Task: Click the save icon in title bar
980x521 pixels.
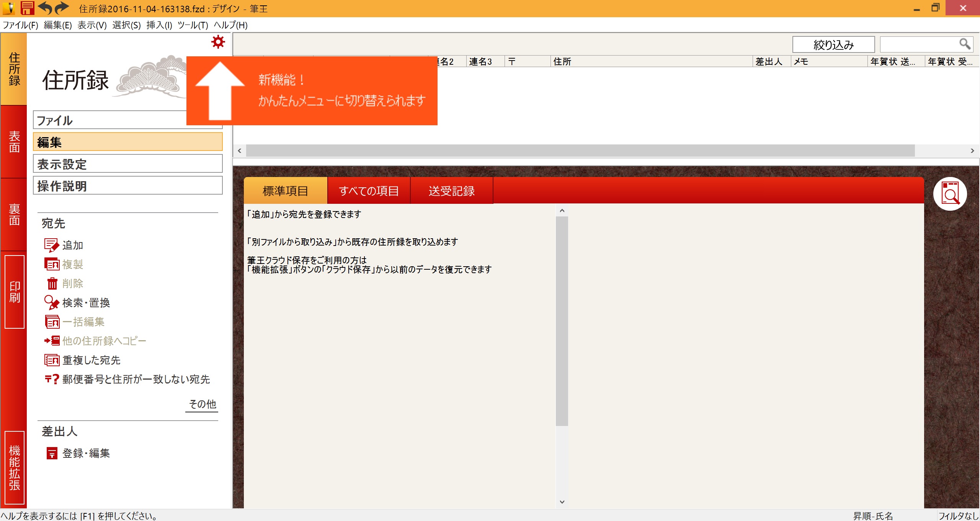Action: [x=27, y=8]
